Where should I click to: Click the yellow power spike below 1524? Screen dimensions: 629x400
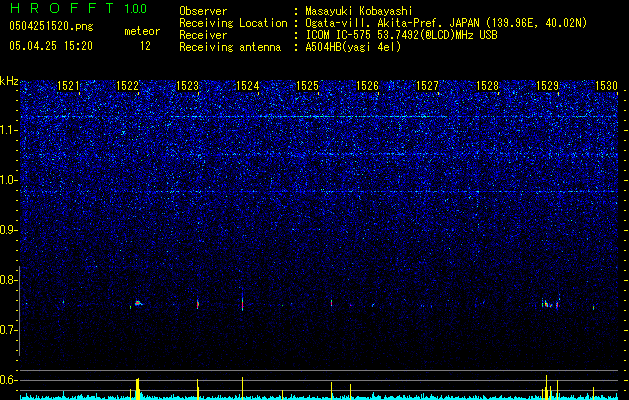tap(242, 388)
